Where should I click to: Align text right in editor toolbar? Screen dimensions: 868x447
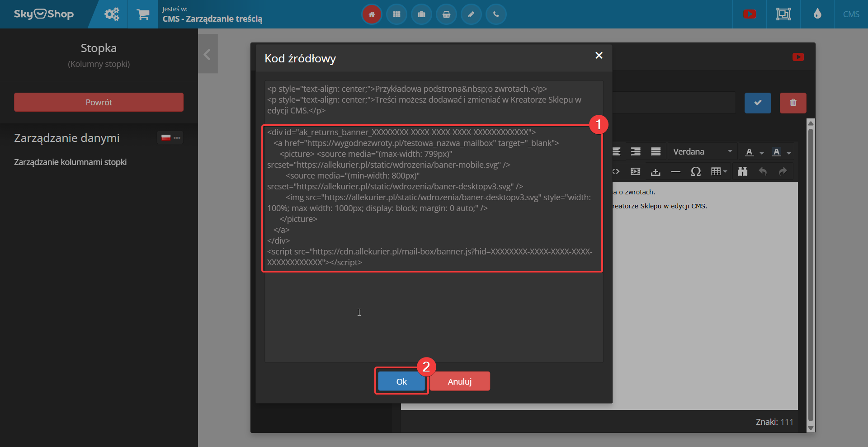tap(636, 151)
